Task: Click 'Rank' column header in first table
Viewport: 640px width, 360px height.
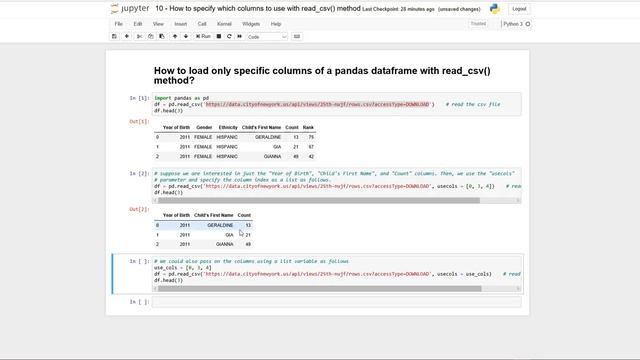Action: tap(308, 127)
